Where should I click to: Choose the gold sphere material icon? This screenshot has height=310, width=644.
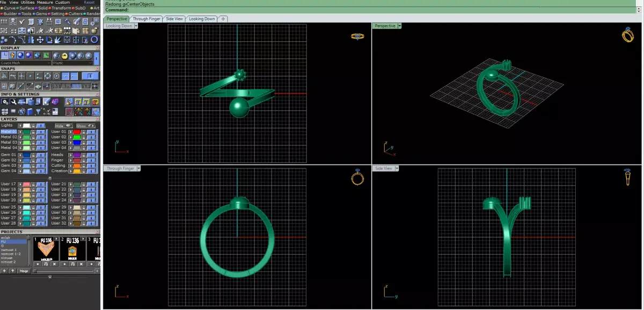[x=64, y=55]
